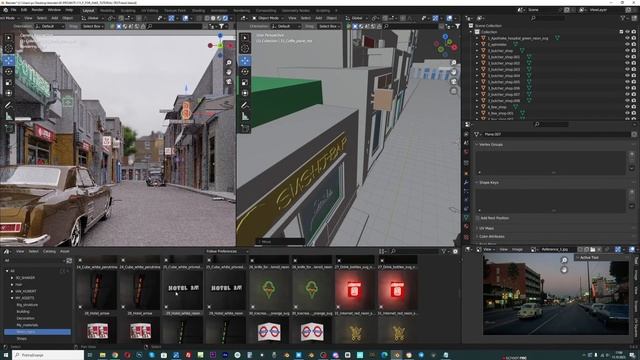The height and width of the screenshot is (360, 640).
Task: Select the Cursor tool in left viewport toolbar
Action: click(x=9, y=49)
